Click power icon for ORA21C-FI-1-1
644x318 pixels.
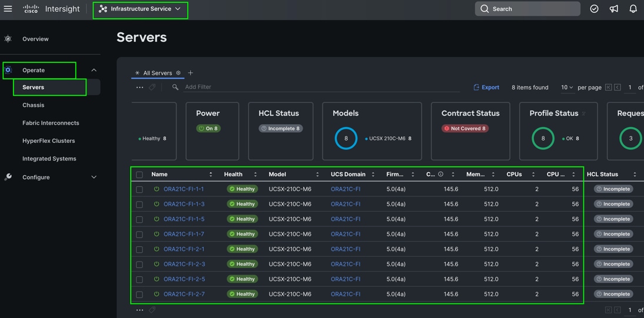click(x=157, y=189)
